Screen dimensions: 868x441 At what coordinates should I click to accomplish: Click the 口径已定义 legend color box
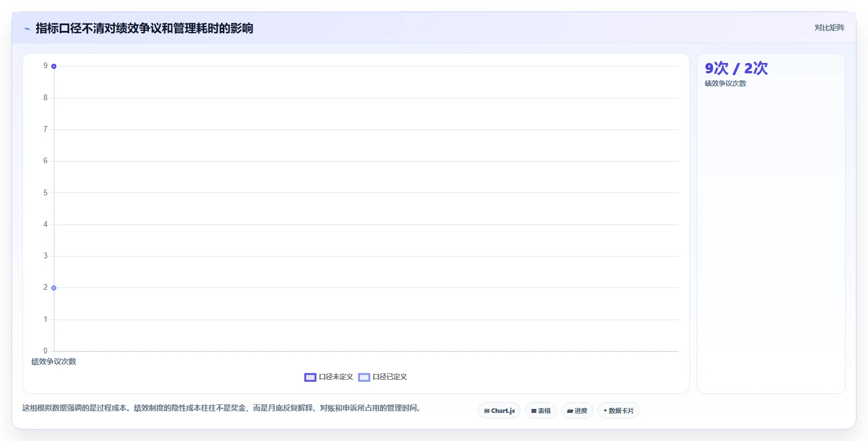[364, 377]
